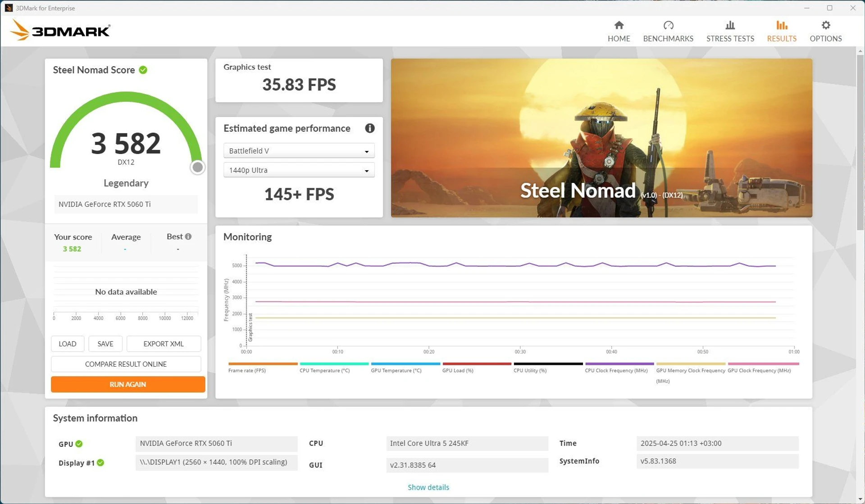Click the 3DMark logo
The height and width of the screenshot is (504, 865).
(60, 30)
